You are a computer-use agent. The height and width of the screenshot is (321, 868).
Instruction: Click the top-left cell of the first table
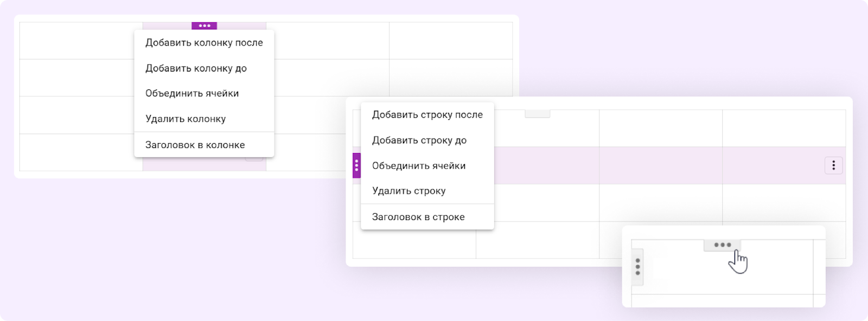pyautogui.click(x=81, y=41)
